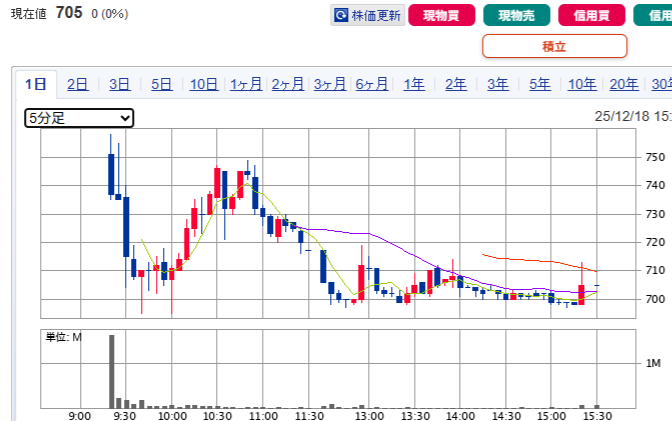Select the 5年 period tab

pyautogui.click(x=539, y=84)
